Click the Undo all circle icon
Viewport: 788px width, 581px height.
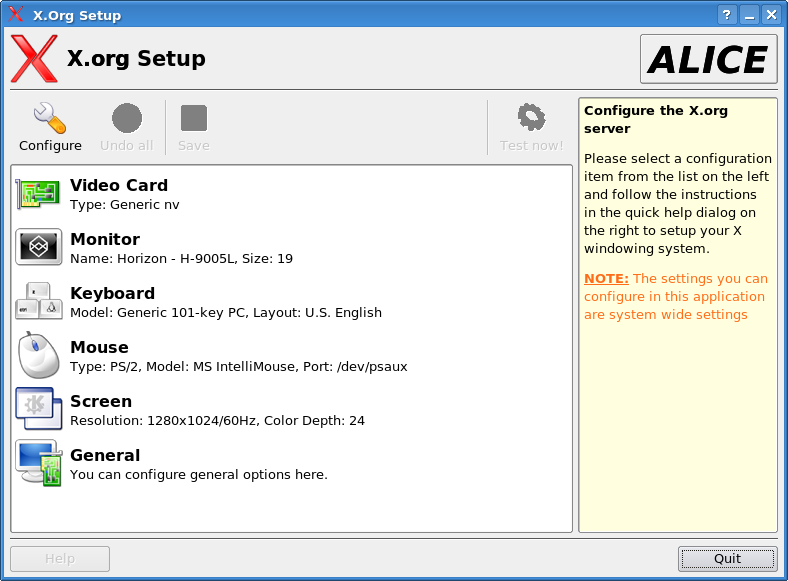pyautogui.click(x=127, y=118)
